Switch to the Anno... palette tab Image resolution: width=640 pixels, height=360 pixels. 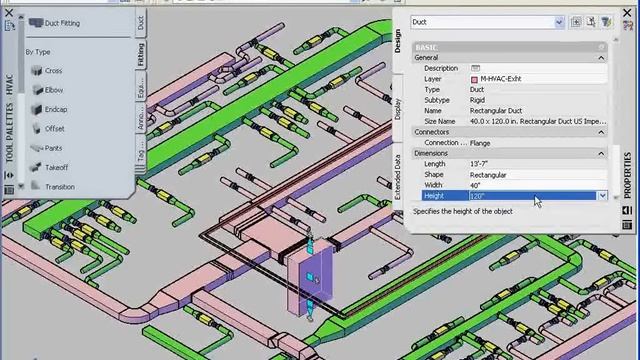[x=141, y=118]
